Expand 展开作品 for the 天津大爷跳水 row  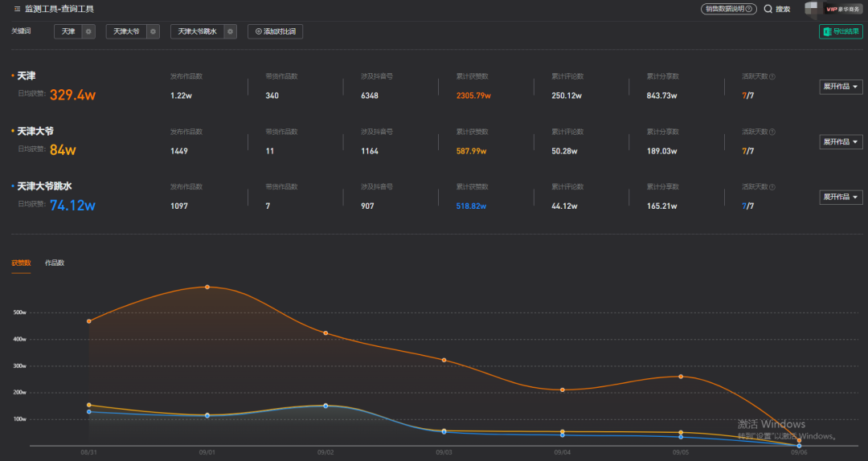click(x=841, y=197)
